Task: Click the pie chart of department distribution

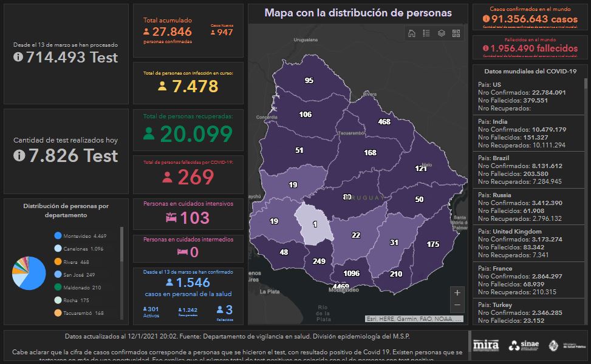Action: [29, 273]
